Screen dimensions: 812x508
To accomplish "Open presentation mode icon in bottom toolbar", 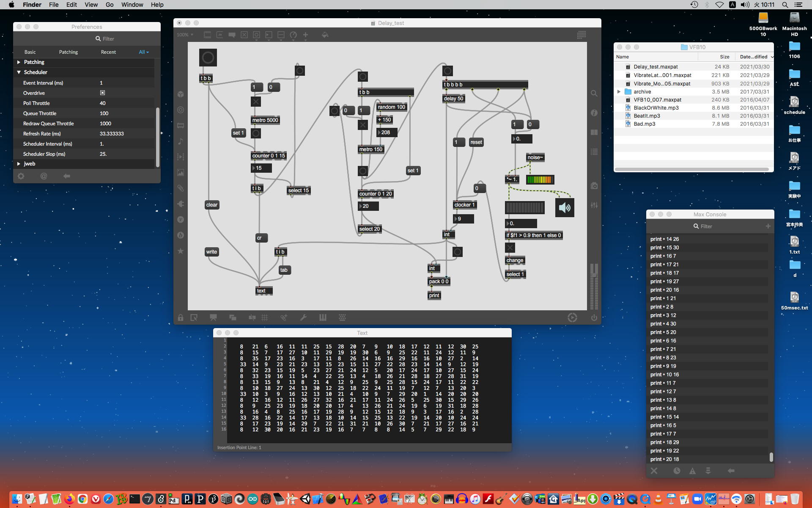I will click(213, 317).
